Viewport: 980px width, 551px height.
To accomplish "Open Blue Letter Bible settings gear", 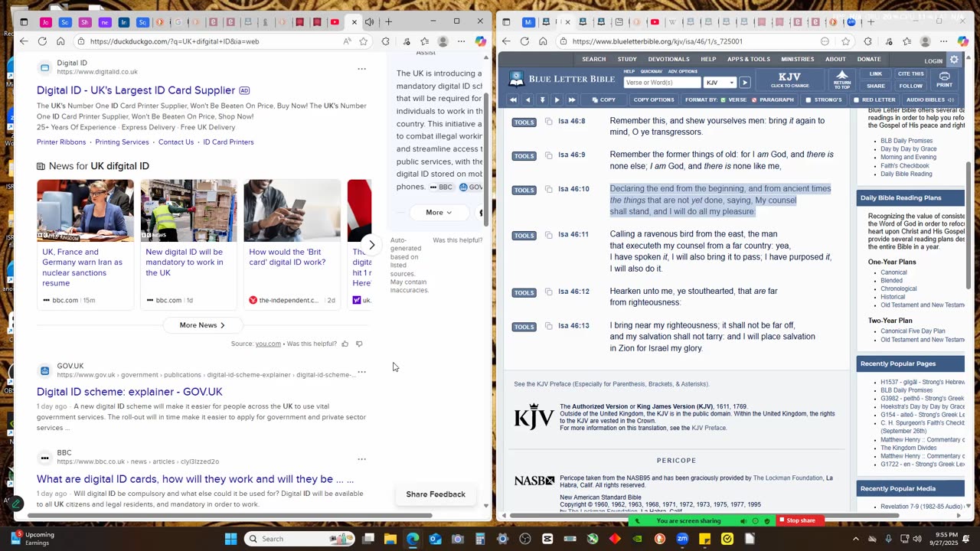I will pyautogui.click(x=954, y=60).
